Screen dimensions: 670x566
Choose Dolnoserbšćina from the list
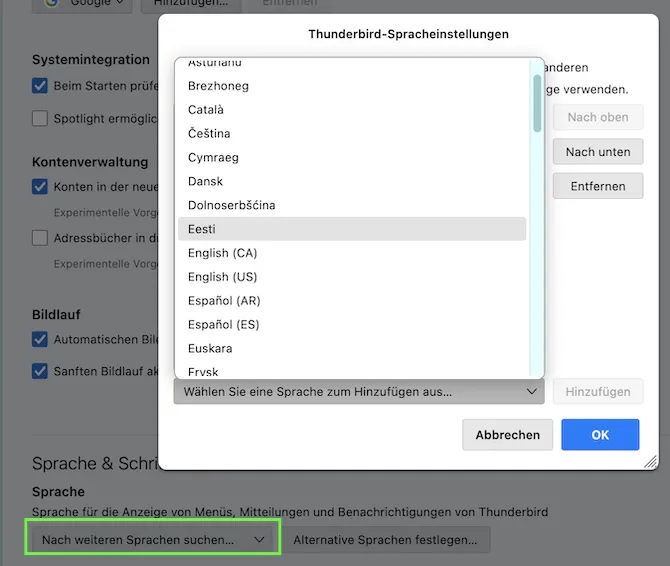pos(352,205)
